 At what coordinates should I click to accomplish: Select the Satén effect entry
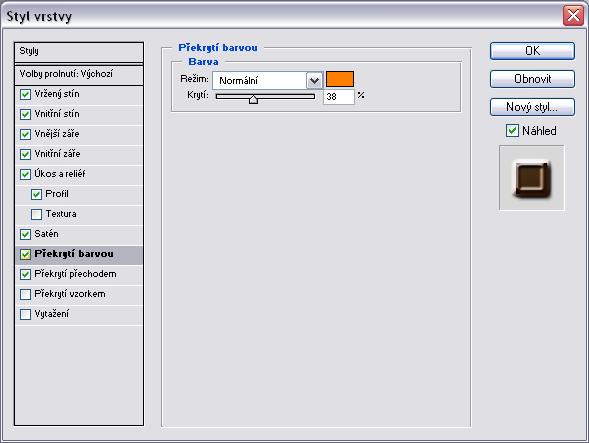(x=79, y=234)
